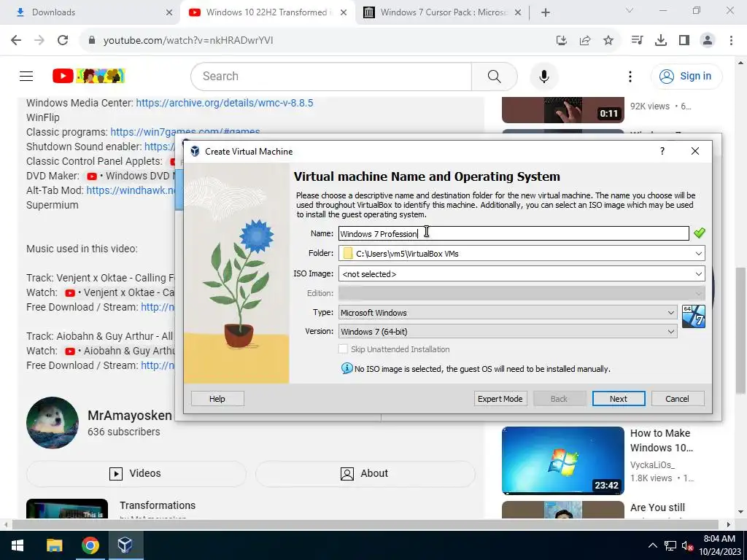Open the tab search chevron
Screen dimensions: 747x560
click(x=630, y=10)
